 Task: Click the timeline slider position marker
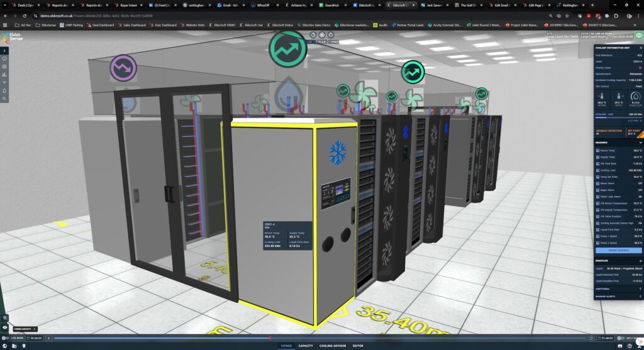coord(270,338)
